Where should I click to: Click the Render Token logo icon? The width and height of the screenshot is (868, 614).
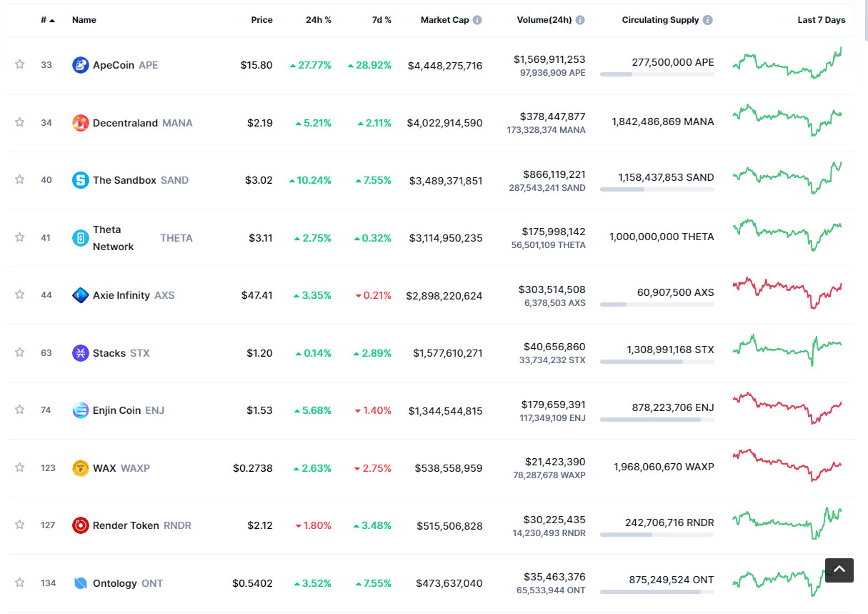(x=81, y=525)
